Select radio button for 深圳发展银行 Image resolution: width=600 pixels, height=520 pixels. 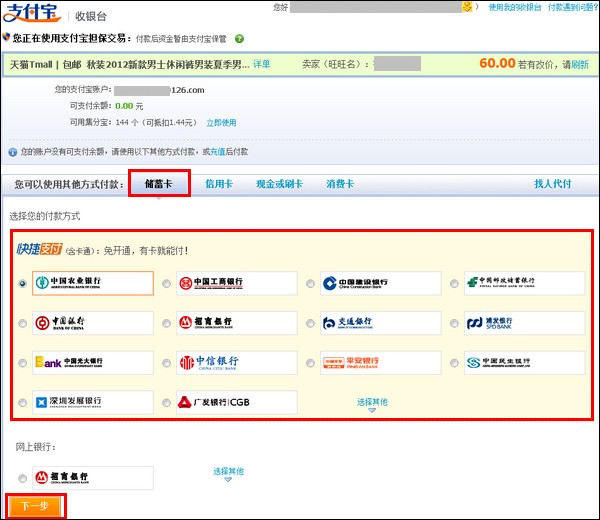22,403
